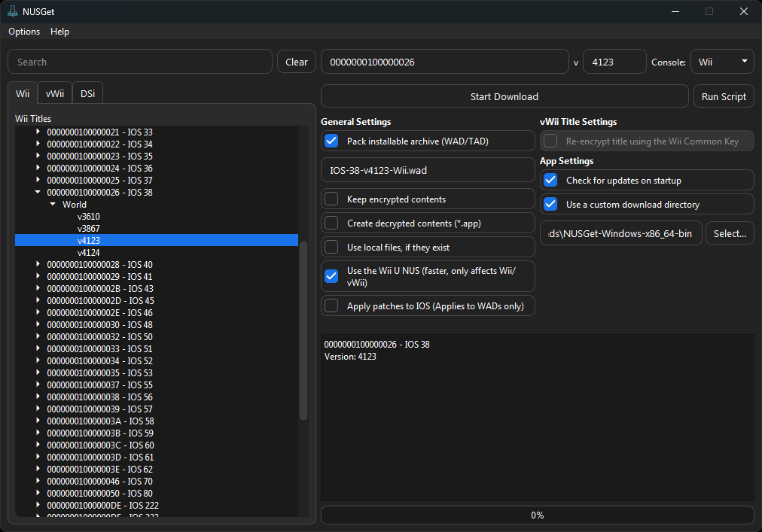Select version v4124 in the tree

click(88, 252)
